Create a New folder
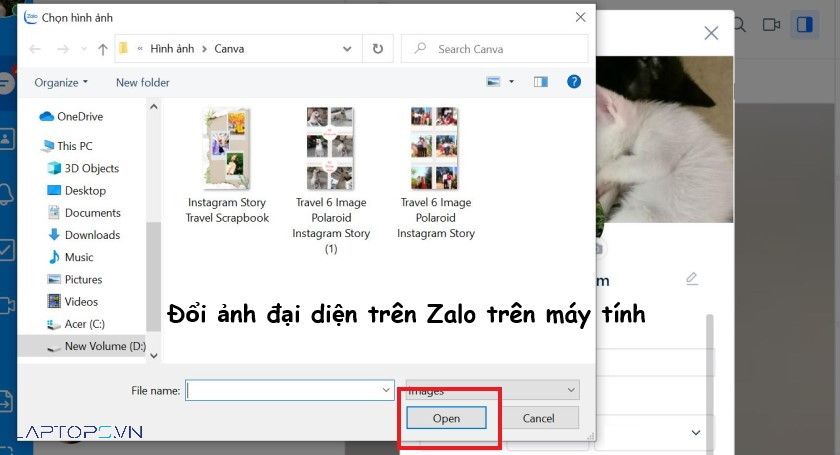The height and width of the screenshot is (455, 840). [142, 83]
